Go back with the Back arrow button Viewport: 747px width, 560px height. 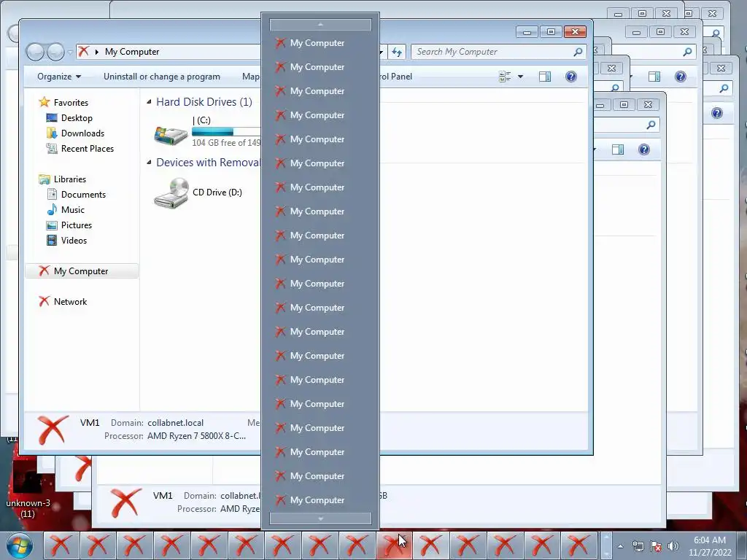coord(35,52)
